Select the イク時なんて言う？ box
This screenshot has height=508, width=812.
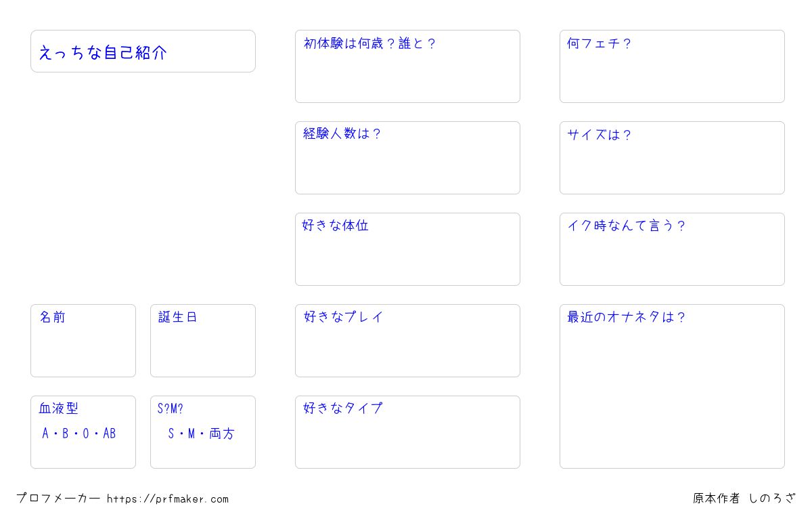(672, 249)
